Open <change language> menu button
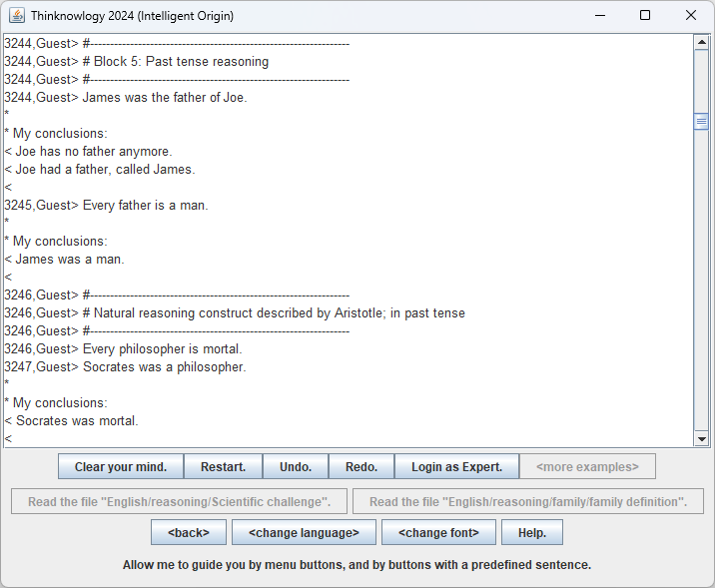This screenshot has width=715, height=588. pyautogui.click(x=304, y=532)
